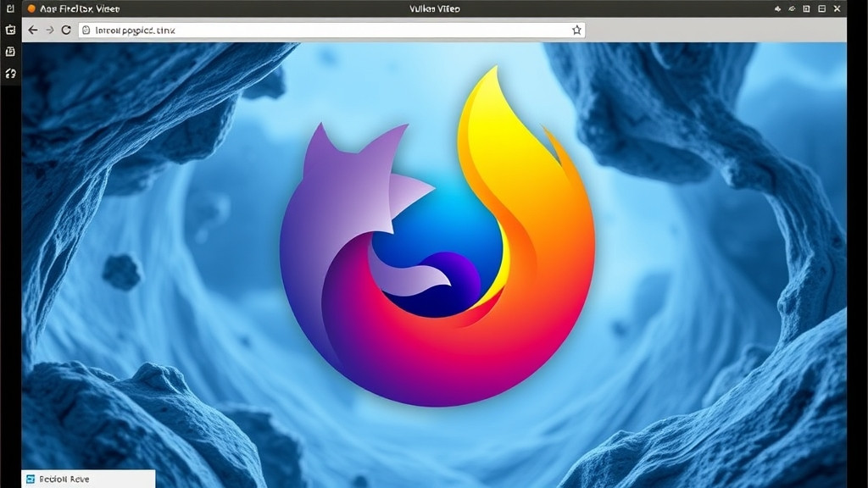Click the small icon beside 'Rcdoll Reve' label
The image size is (868, 488).
point(31,480)
